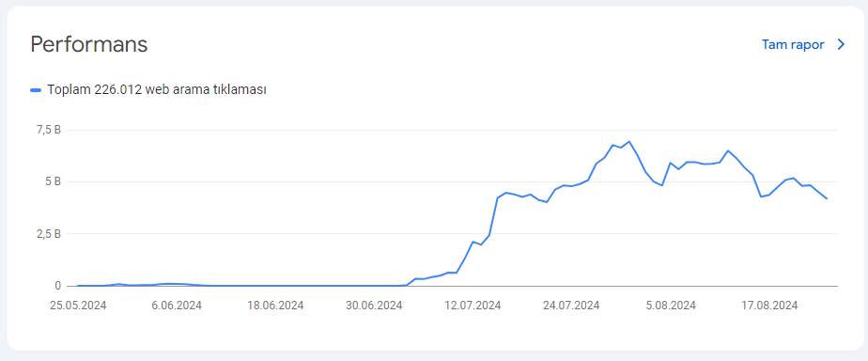Image resolution: width=868 pixels, height=361 pixels.
Task: Click the chevron arrow beside Tam rapor
Action: pos(841,44)
